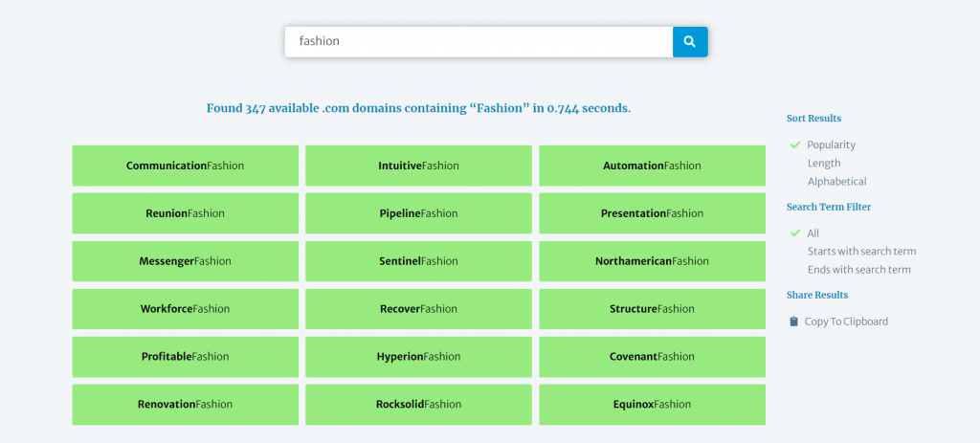This screenshot has width=980, height=443.
Task: Sort results by Popularity
Action: click(x=831, y=144)
